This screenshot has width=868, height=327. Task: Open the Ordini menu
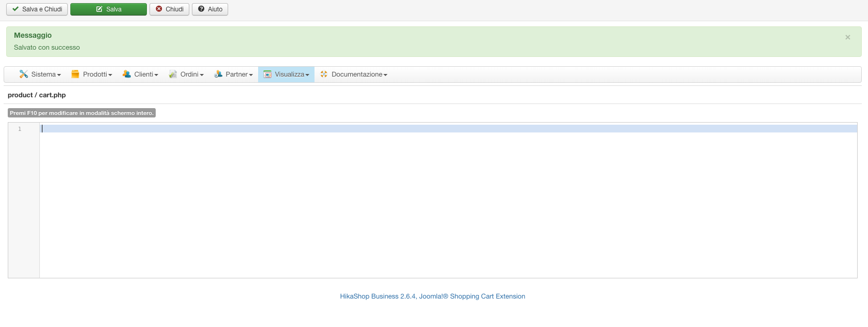click(186, 75)
